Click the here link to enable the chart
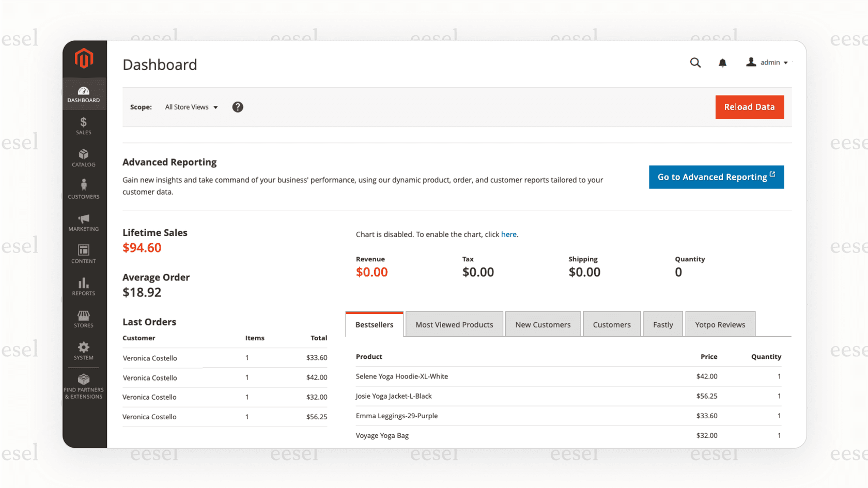 (x=509, y=234)
